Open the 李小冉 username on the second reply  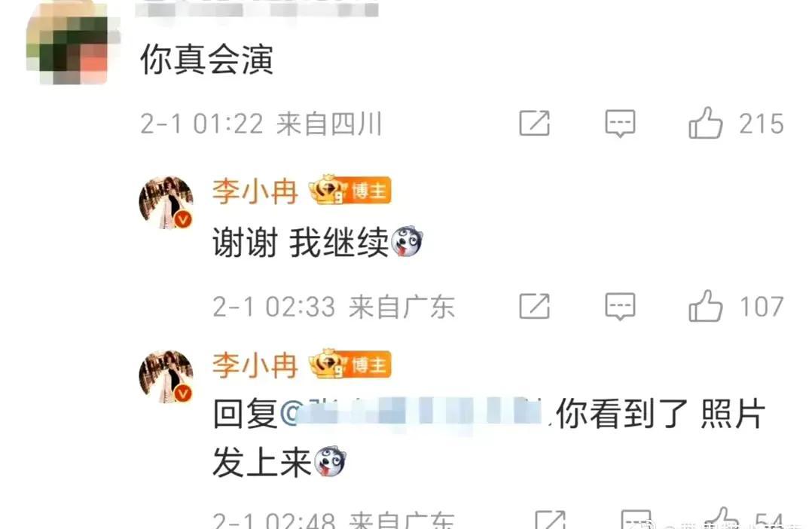pos(255,365)
